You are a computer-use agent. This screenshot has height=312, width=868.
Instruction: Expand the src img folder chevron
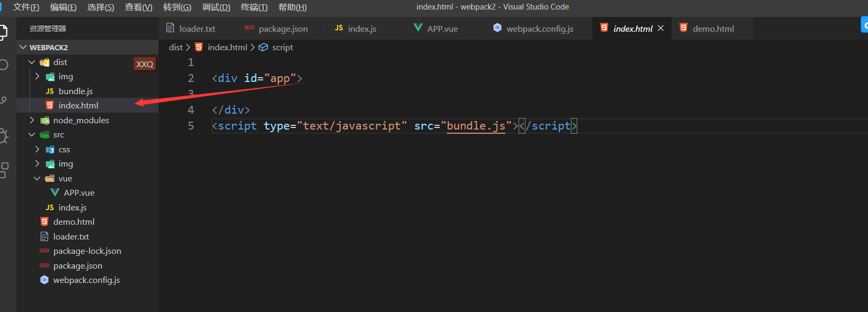tap(37, 163)
